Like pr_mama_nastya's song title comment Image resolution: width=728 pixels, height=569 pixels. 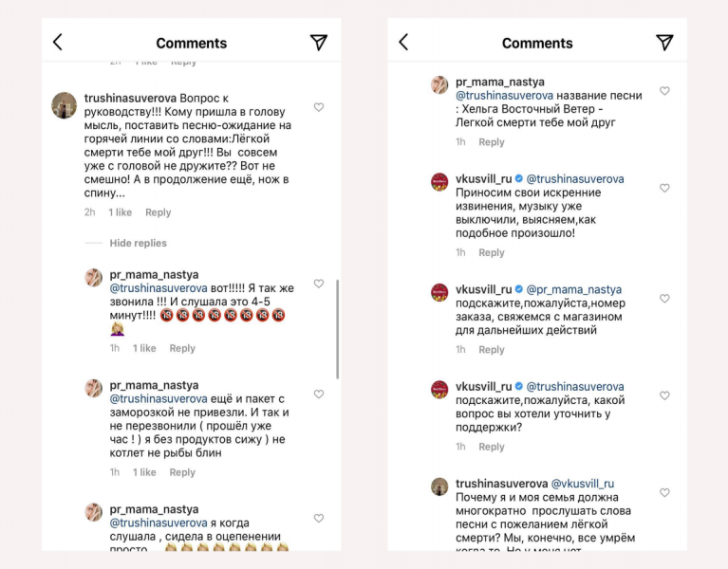coord(664,91)
